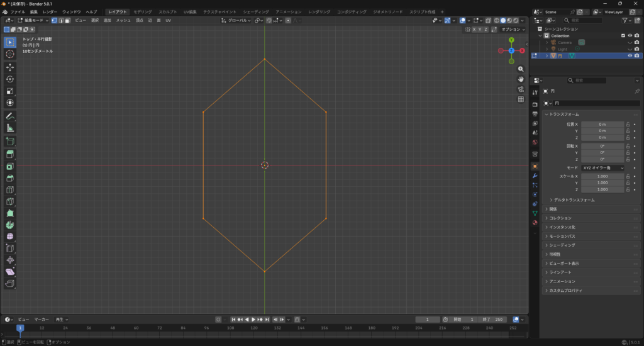Image resolution: width=644 pixels, height=346 pixels.
Task: Click the zoom magnifier viewport gizmo
Action: pyautogui.click(x=521, y=69)
